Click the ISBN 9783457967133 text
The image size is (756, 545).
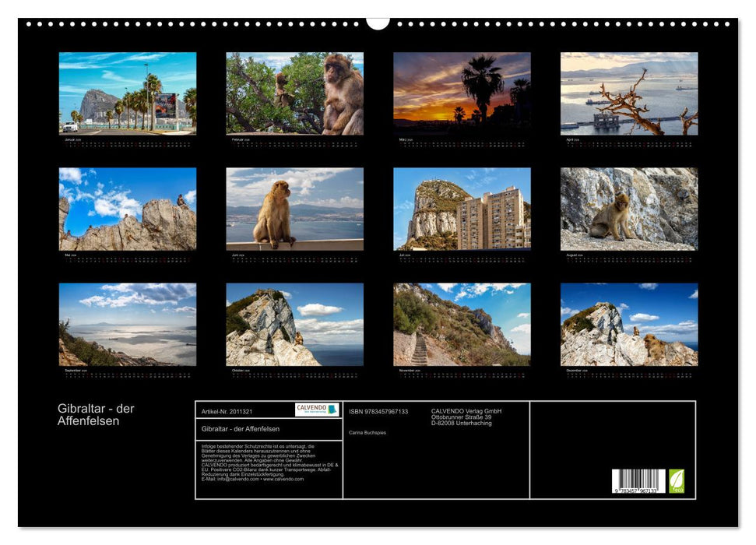pyautogui.click(x=378, y=411)
